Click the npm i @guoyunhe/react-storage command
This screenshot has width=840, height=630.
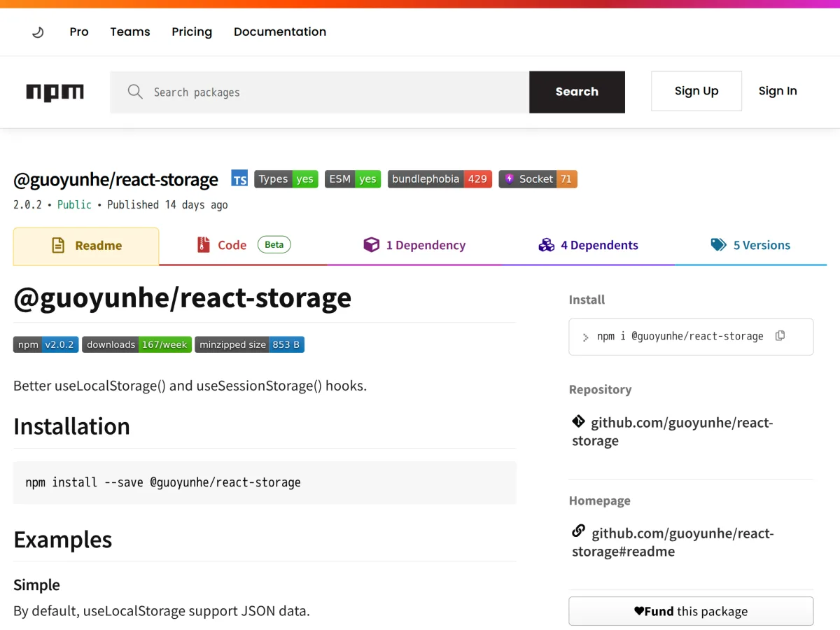(x=680, y=337)
